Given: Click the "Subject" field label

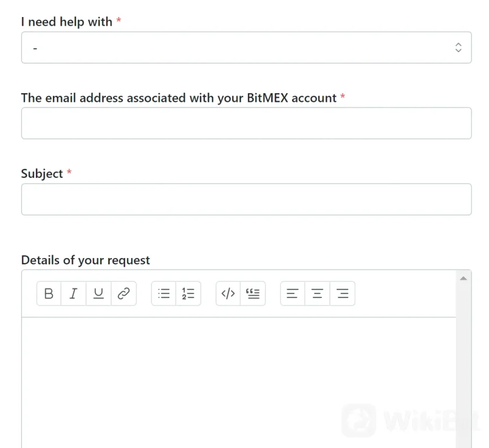Looking at the screenshot, I should [42, 174].
